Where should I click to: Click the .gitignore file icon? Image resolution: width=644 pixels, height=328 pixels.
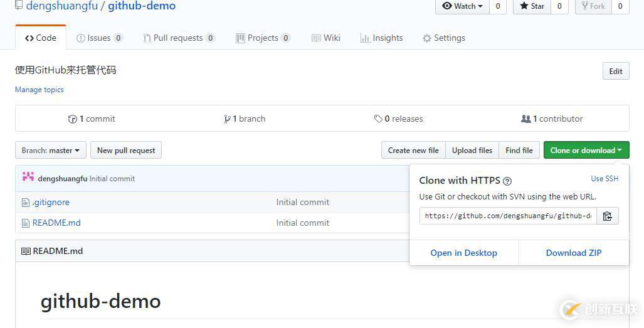click(x=26, y=203)
